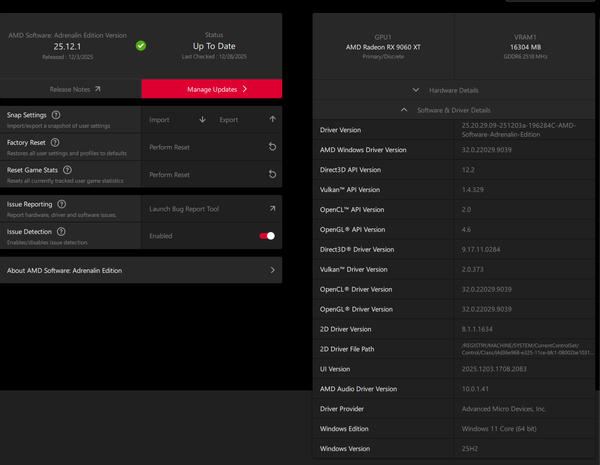Screen dimensions: 600x465
Task: Click the green Up To Date checkmark
Action: coord(141,45)
